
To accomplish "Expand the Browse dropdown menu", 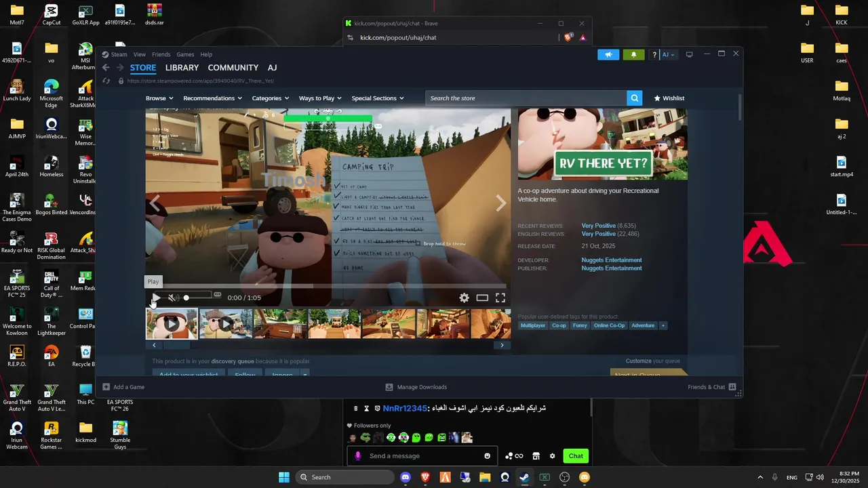I will pos(159,98).
